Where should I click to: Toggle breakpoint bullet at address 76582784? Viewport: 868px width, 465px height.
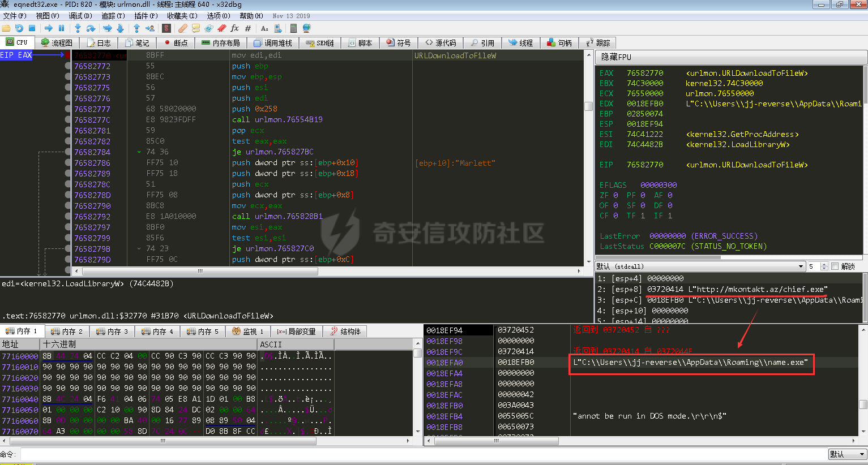[x=67, y=152]
